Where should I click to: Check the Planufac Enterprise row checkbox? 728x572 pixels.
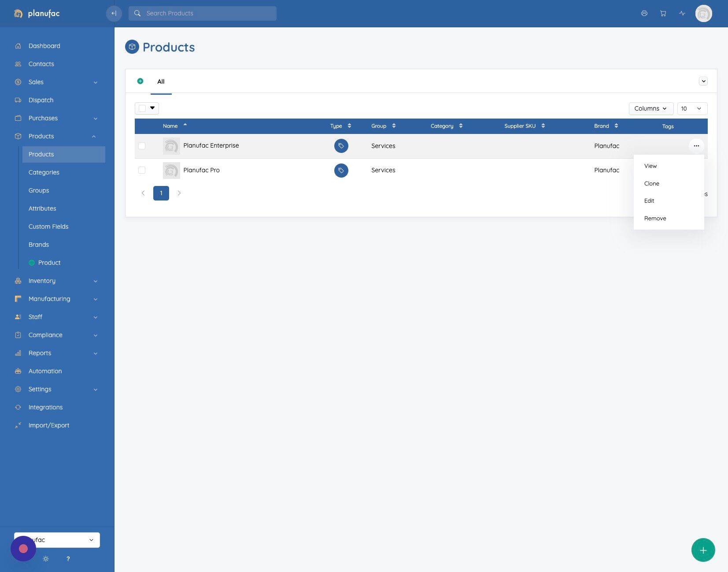[142, 146]
